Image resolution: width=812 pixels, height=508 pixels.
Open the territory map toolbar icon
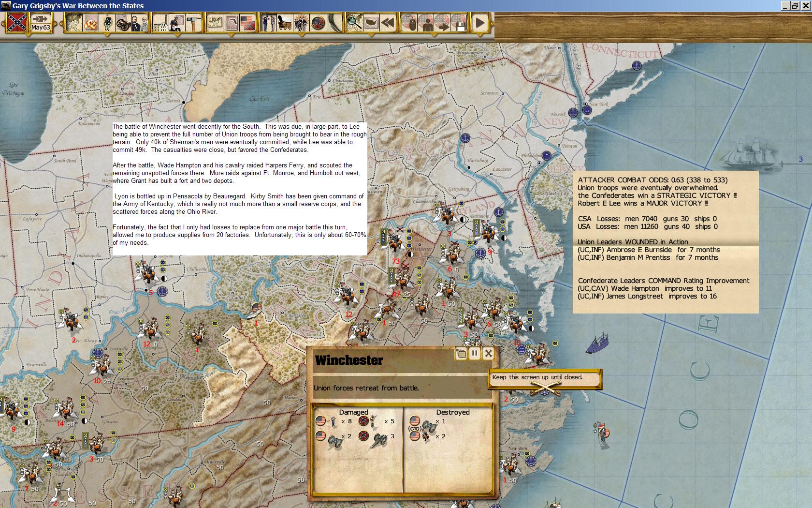pos(73,22)
